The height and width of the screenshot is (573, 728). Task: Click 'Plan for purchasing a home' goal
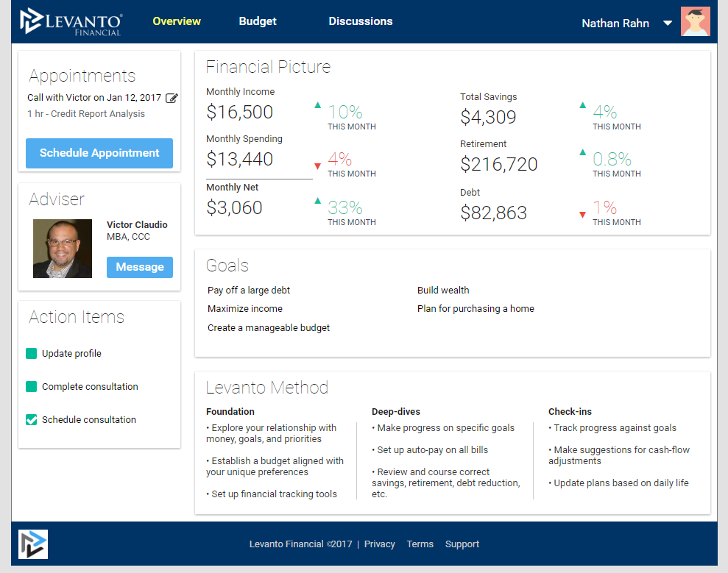click(476, 309)
